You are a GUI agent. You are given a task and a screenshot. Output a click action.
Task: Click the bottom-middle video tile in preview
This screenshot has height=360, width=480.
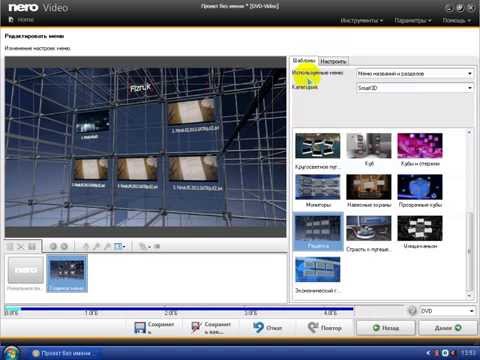[x=137, y=168]
